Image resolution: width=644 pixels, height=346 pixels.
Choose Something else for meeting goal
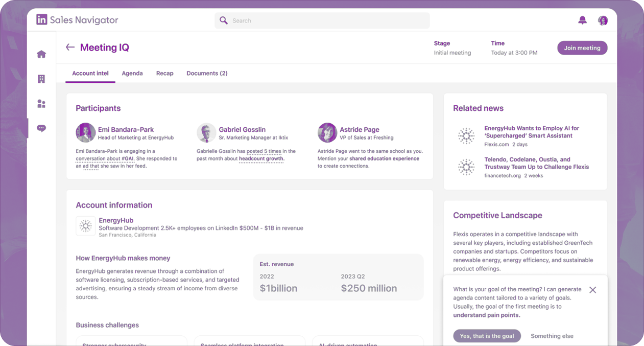click(552, 336)
